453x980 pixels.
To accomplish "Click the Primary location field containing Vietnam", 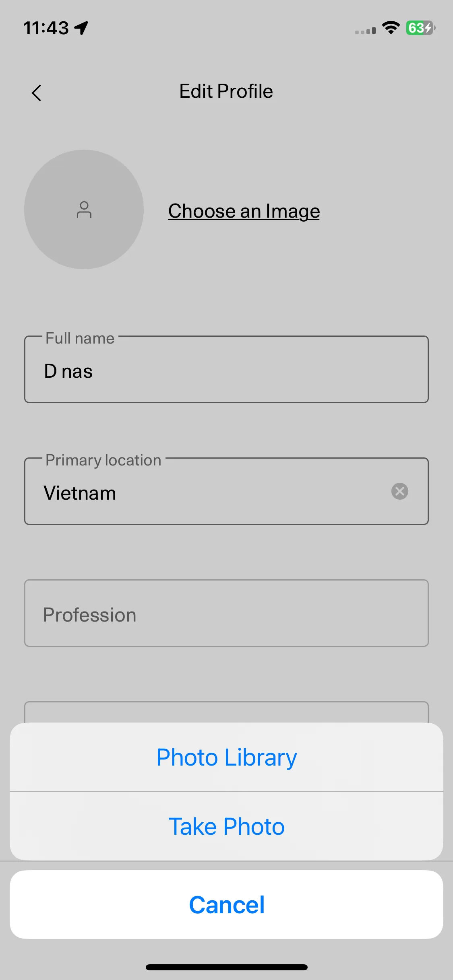I will (226, 491).
